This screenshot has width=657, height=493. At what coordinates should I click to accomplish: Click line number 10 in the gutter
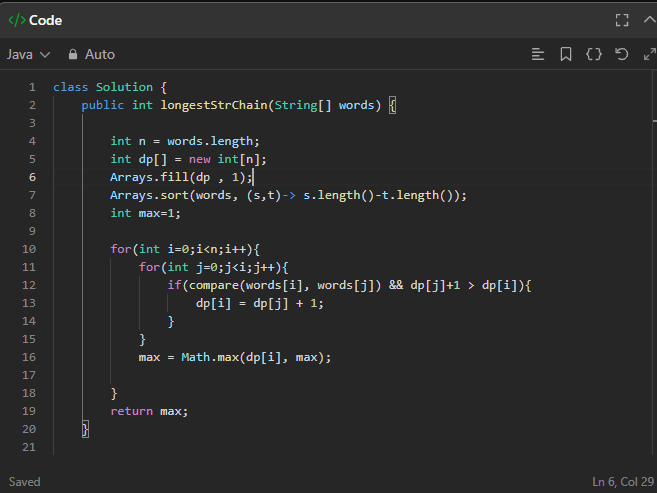(x=29, y=249)
